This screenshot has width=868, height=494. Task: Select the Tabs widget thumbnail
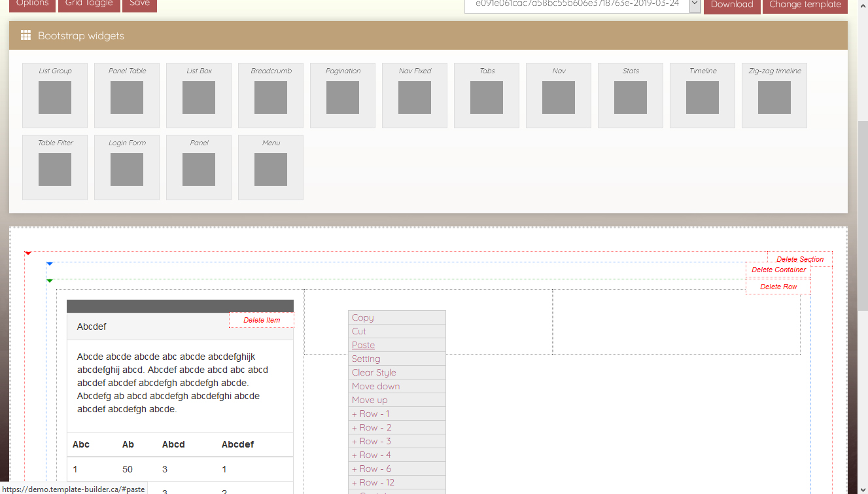[x=487, y=97]
